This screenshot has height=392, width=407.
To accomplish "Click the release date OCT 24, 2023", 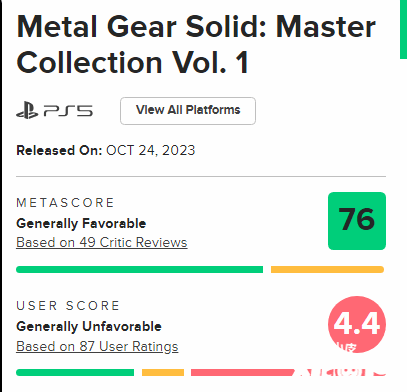I will (151, 150).
